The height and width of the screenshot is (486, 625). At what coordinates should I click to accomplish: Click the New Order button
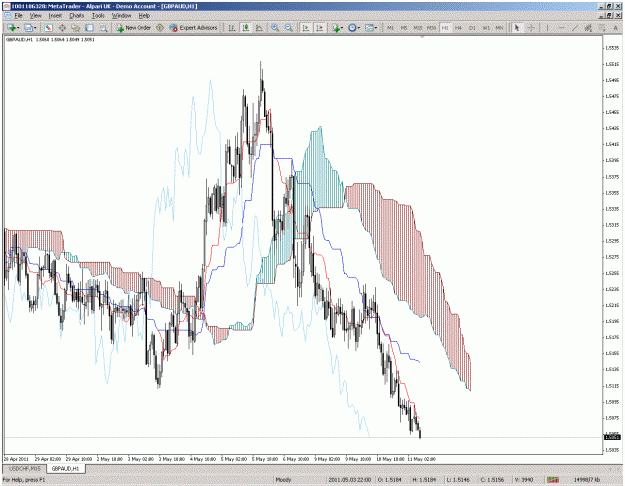point(134,28)
